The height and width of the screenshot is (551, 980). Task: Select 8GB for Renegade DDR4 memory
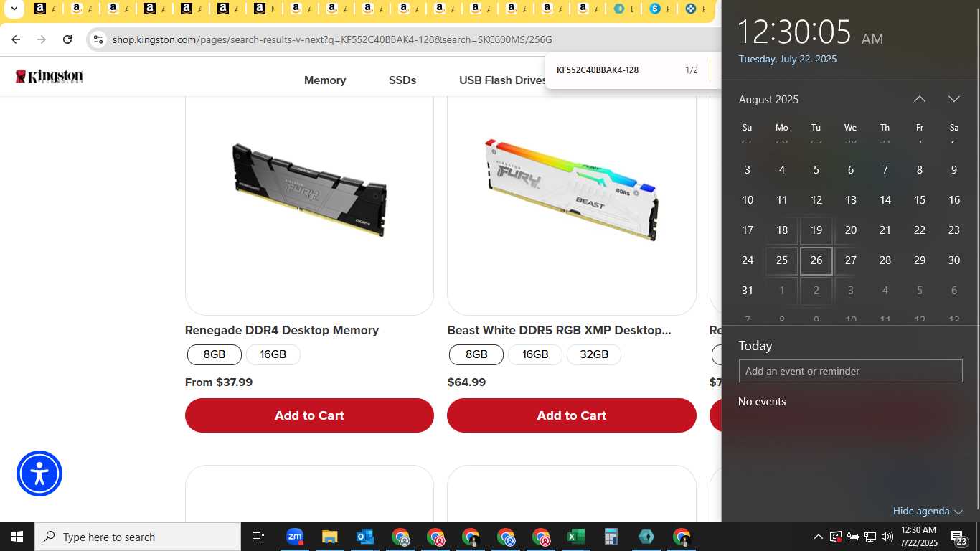[215, 354]
